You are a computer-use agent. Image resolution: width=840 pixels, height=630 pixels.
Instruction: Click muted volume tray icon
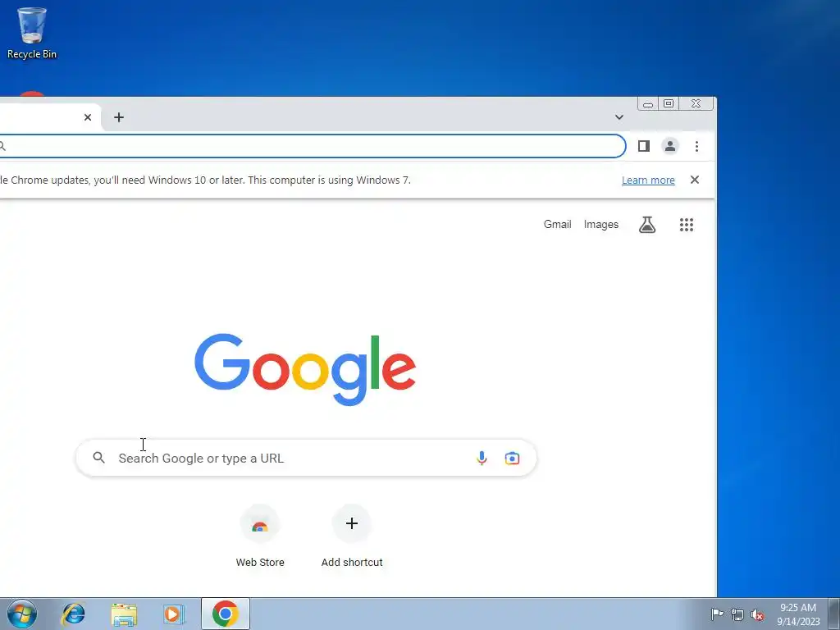(x=757, y=615)
